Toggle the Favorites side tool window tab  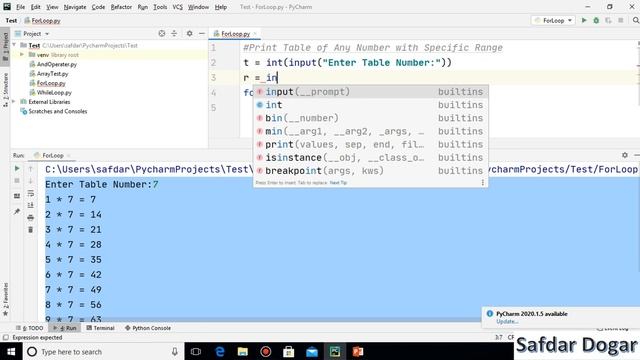click(x=5, y=299)
